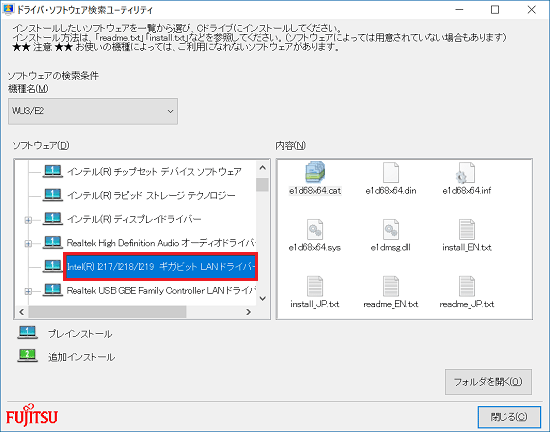550x432 pixels.
Task: Expand the Realtek USB GBE Family Controller node
Action: pyautogui.click(x=28, y=291)
